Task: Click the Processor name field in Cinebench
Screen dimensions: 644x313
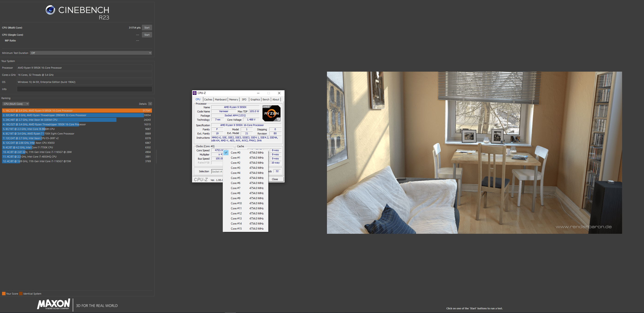Action: 84,68
